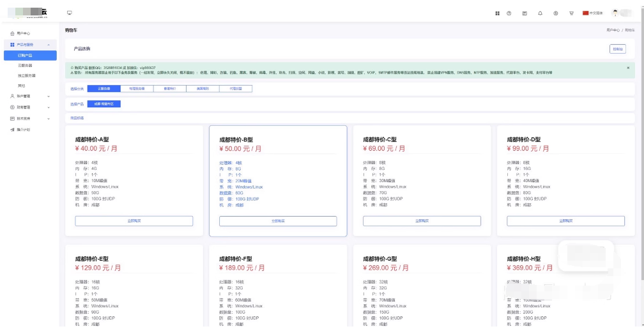This screenshot has width=644, height=331.
Task: Click the China flag language icon
Action: tap(585, 13)
